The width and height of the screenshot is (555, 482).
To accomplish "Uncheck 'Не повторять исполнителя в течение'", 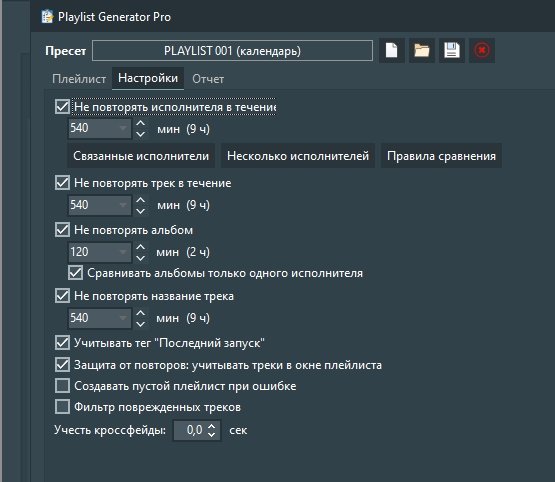I will [x=62, y=107].
